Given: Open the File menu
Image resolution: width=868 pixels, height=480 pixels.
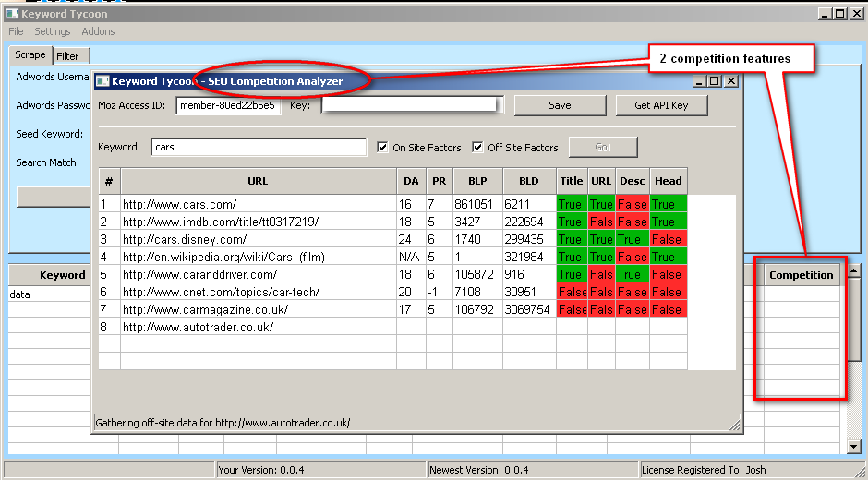Looking at the screenshot, I should (x=16, y=31).
